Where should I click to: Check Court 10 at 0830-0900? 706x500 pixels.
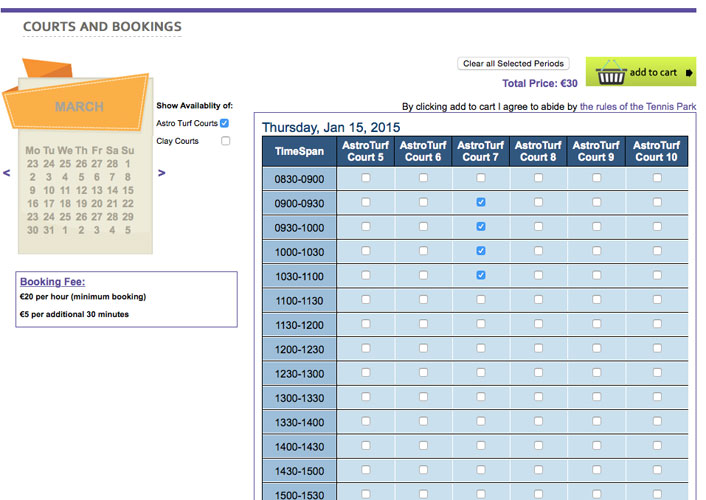[x=657, y=177]
